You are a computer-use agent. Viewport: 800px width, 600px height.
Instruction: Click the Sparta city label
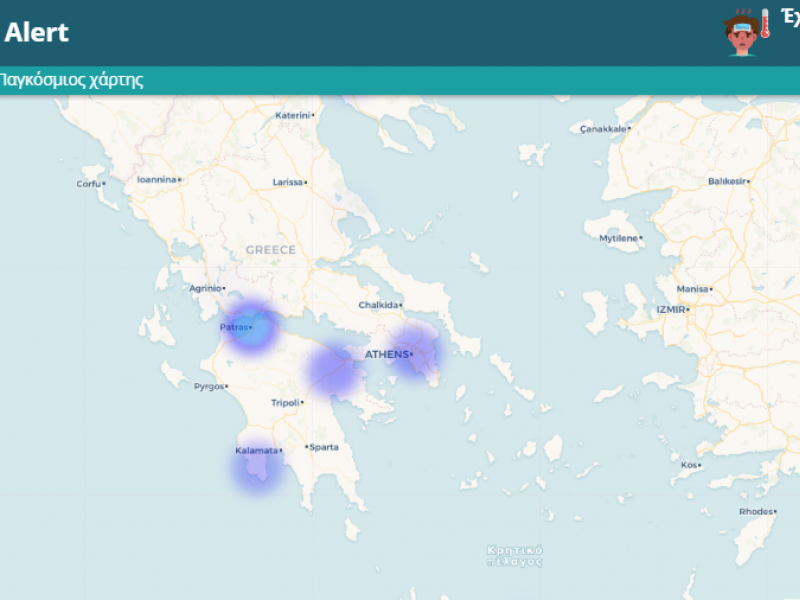coord(323,447)
